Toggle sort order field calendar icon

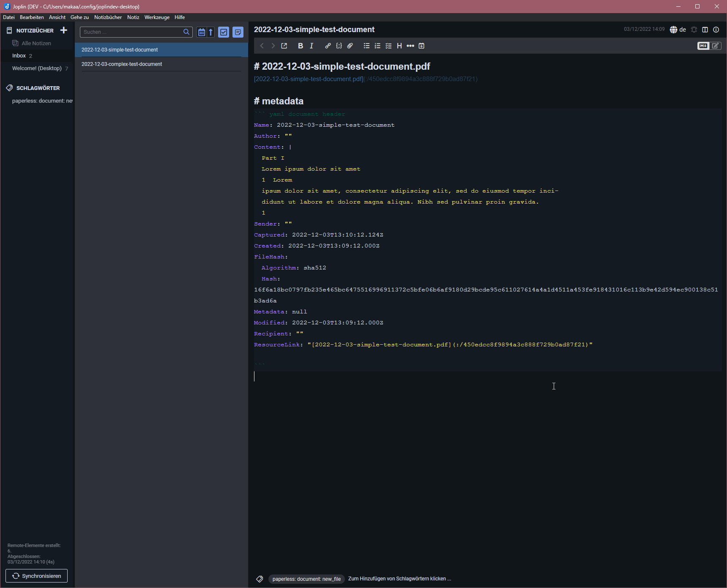(202, 32)
